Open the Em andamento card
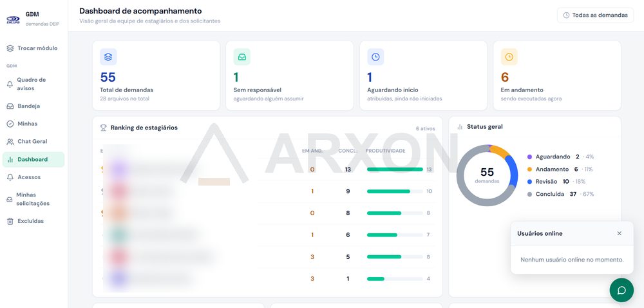 [557, 75]
